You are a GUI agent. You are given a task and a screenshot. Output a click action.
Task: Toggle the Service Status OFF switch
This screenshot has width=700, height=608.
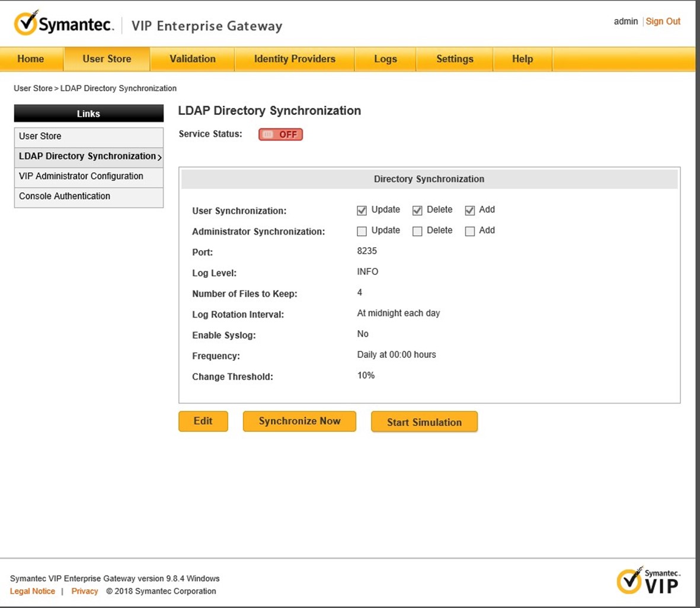coord(280,135)
